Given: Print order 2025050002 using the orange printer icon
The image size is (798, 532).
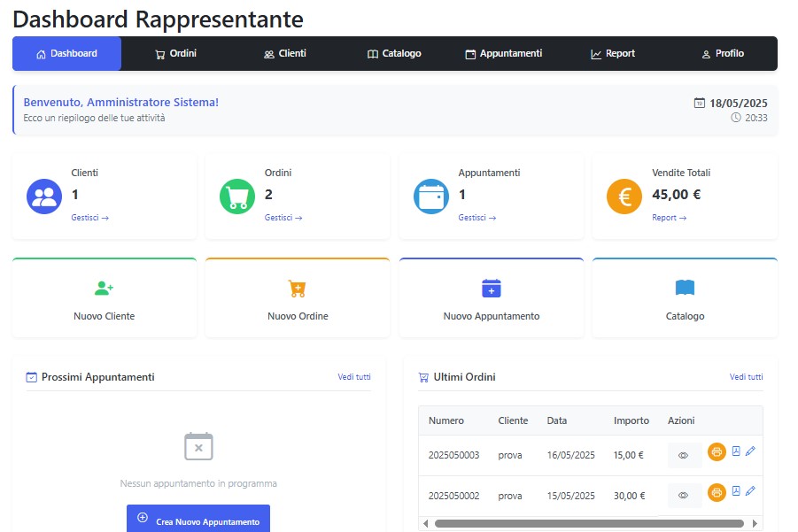Looking at the screenshot, I should pyautogui.click(x=717, y=492).
